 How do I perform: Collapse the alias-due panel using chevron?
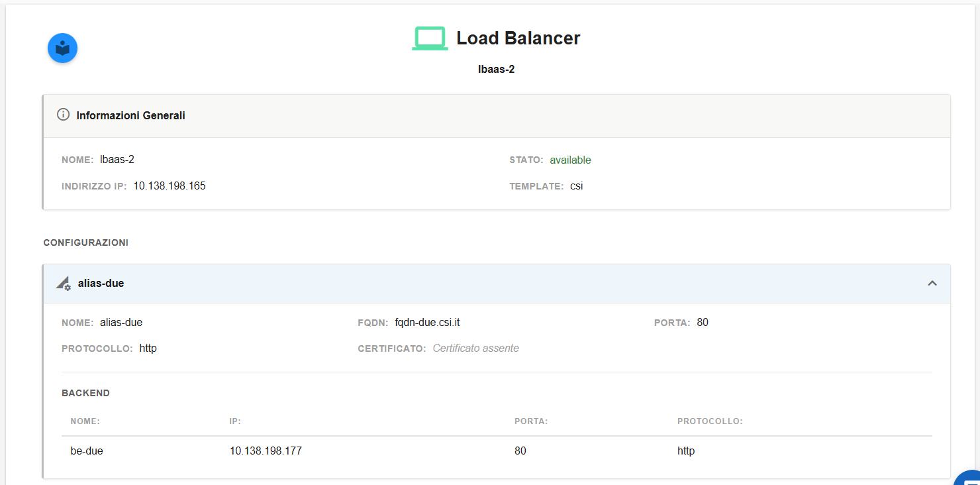coord(932,284)
